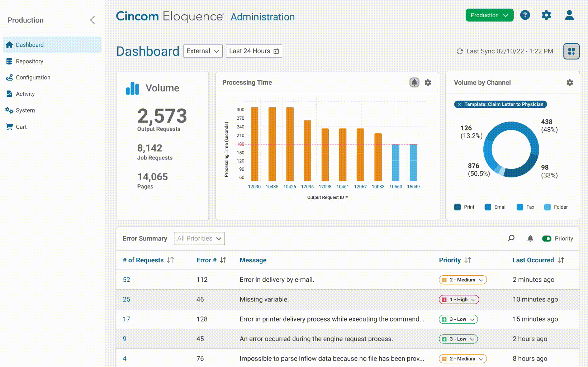Click the '8,142' Job Requests value
This screenshot has height=367, width=588.
[x=150, y=148]
